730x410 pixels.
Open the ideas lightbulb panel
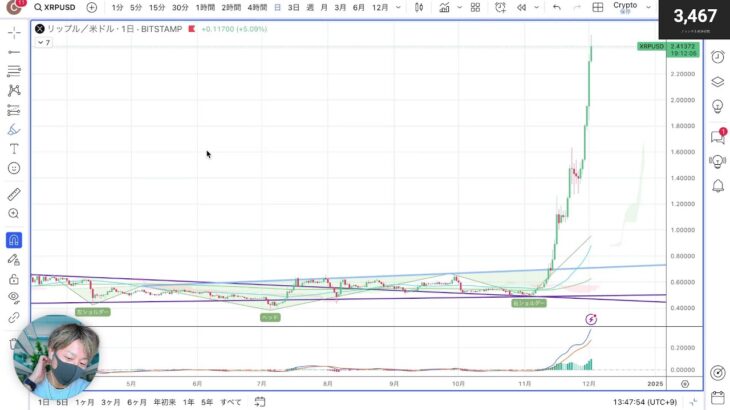tap(717, 107)
